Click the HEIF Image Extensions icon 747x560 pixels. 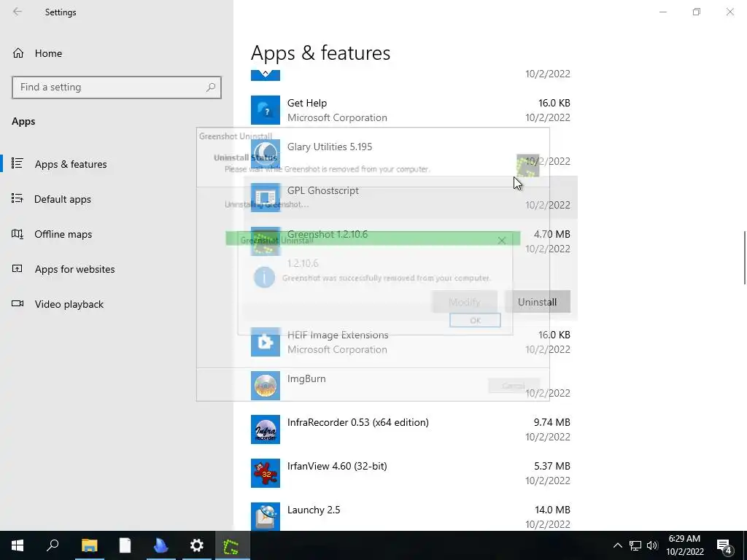coord(266,342)
